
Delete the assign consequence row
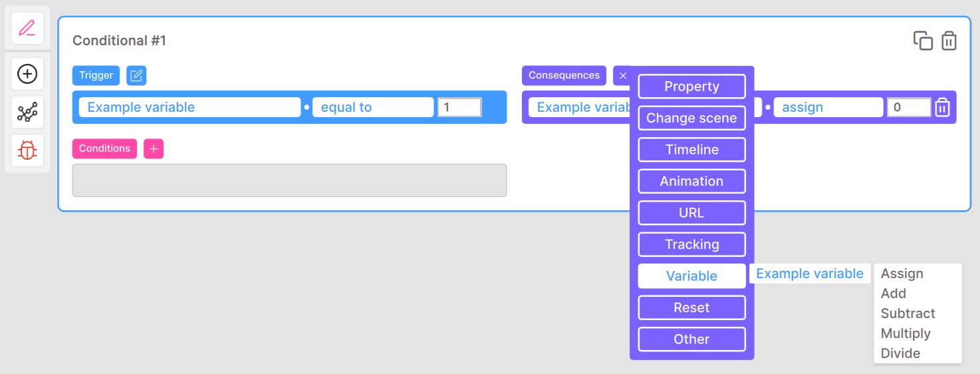click(942, 107)
